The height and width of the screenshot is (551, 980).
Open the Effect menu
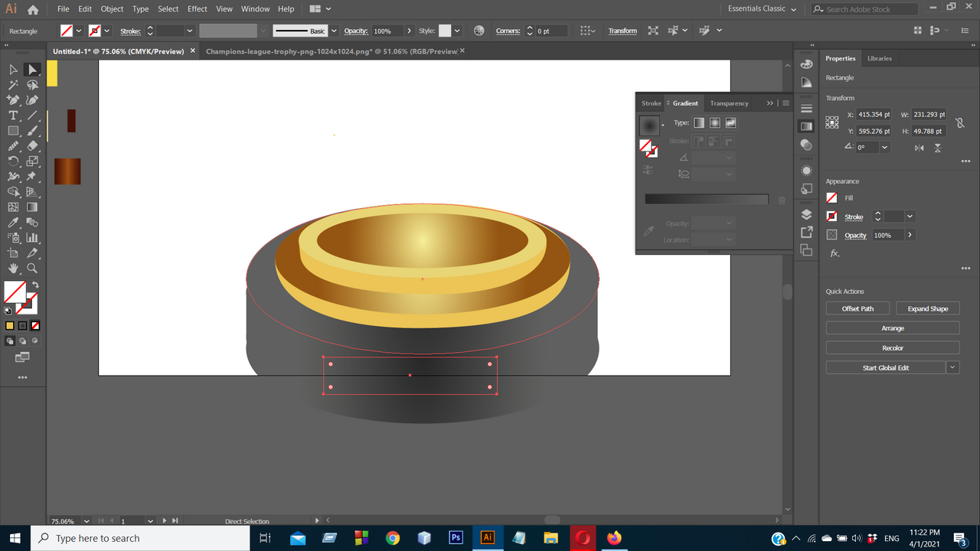click(198, 8)
